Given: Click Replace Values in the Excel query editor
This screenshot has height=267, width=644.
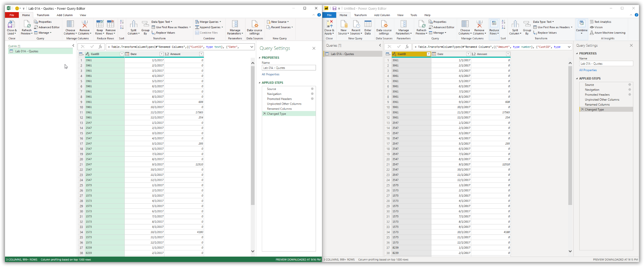Looking at the screenshot, I should [163, 33].
